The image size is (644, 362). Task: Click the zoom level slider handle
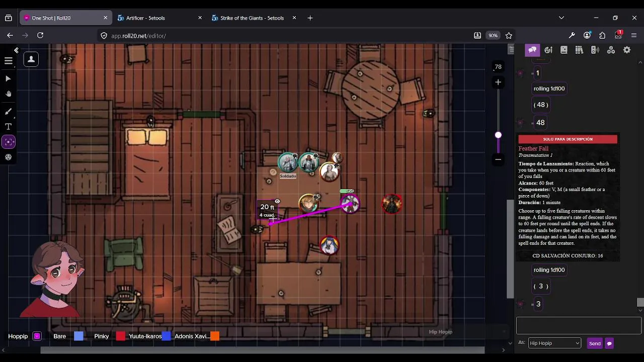pyautogui.click(x=498, y=135)
